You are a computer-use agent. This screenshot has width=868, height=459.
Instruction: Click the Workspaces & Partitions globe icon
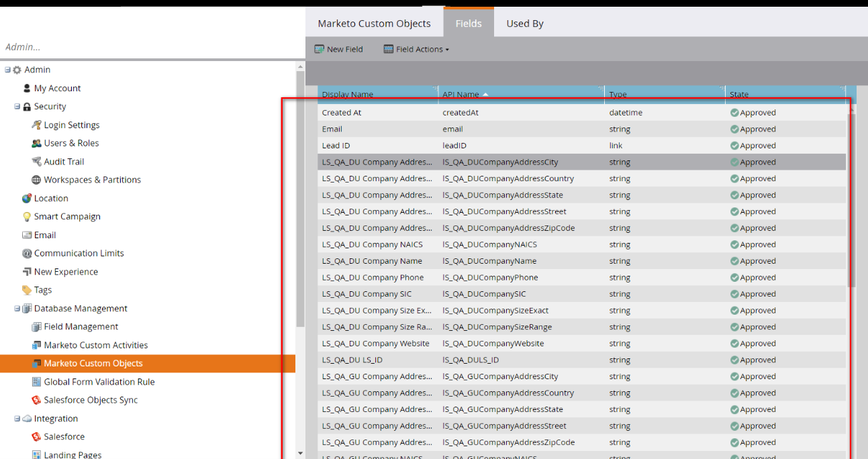[x=37, y=180]
